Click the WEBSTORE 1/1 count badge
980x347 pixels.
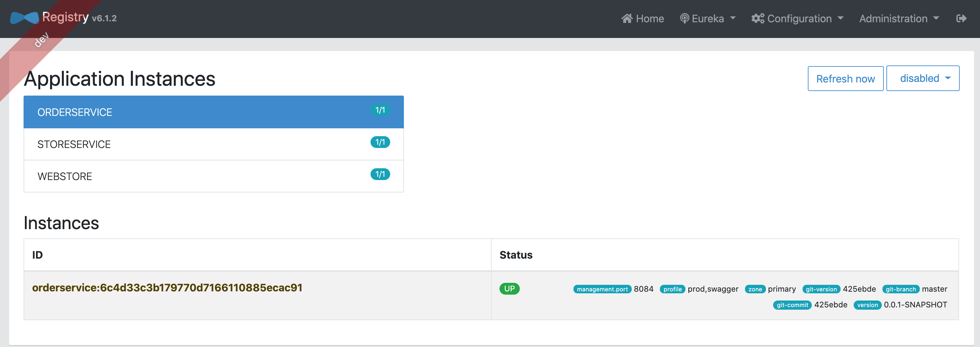coord(380,174)
